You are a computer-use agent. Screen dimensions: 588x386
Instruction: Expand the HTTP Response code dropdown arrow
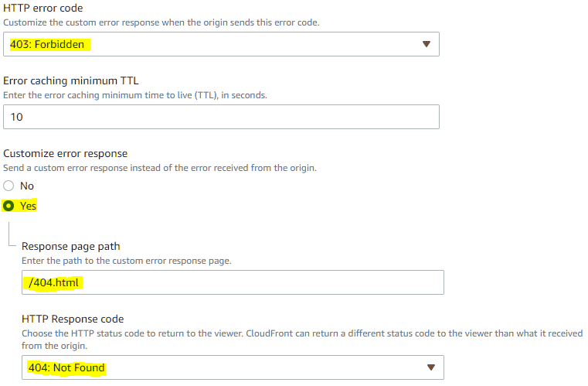[431, 367]
